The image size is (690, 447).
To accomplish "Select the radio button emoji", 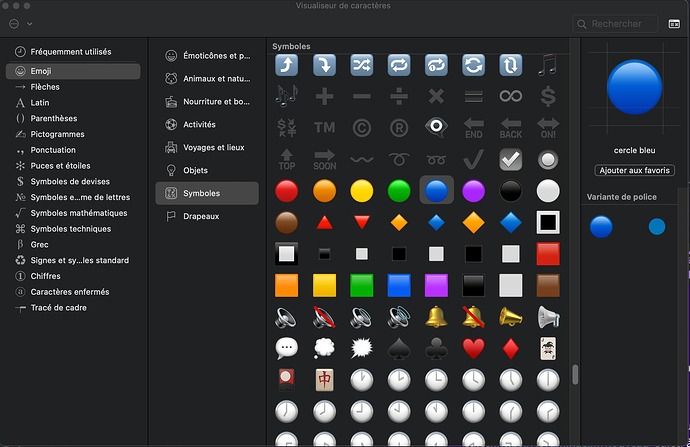I will [x=547, y=159].
